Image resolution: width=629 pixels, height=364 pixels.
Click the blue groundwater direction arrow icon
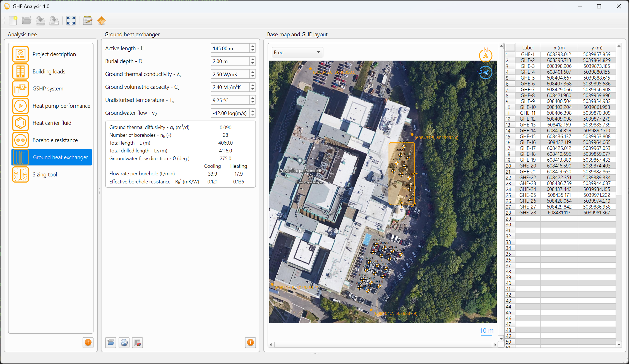click(x=485, y=72)
